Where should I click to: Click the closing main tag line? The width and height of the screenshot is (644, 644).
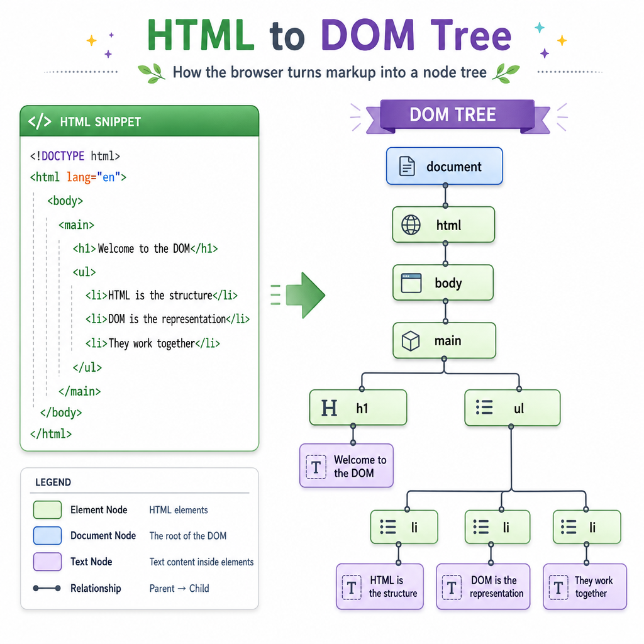point(79,391)
